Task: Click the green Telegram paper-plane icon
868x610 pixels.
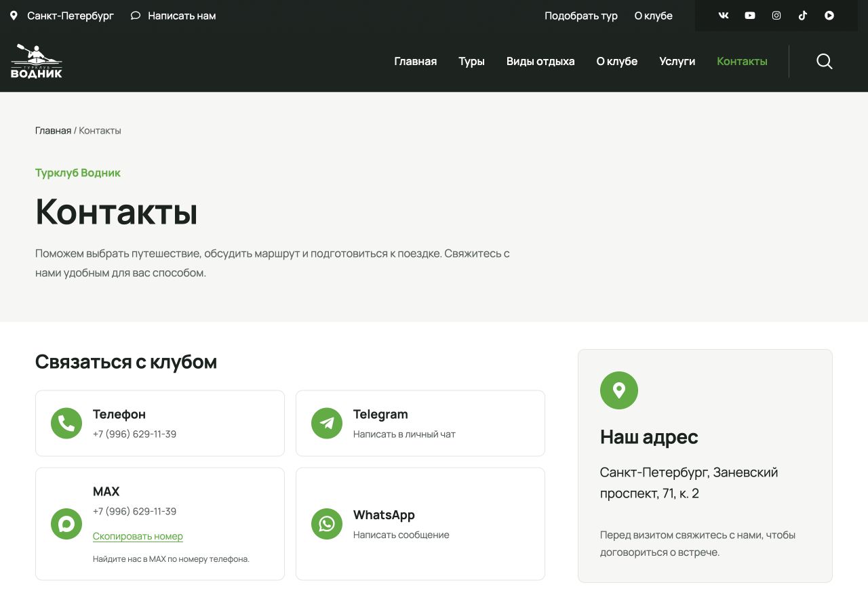Action: pyautogui.click(x=327, y=423)
